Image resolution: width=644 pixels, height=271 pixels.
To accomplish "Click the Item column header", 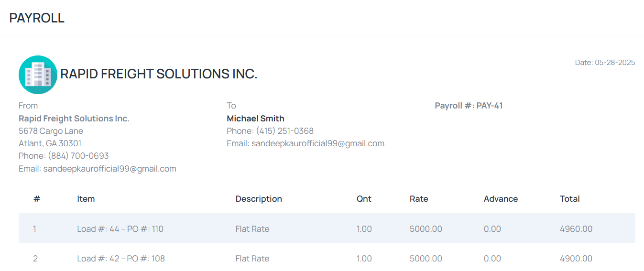I will [x=86, y=199].
